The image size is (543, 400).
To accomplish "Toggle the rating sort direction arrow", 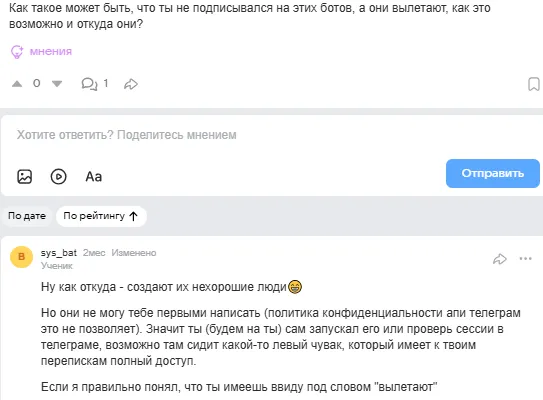I will coord(133,216).
